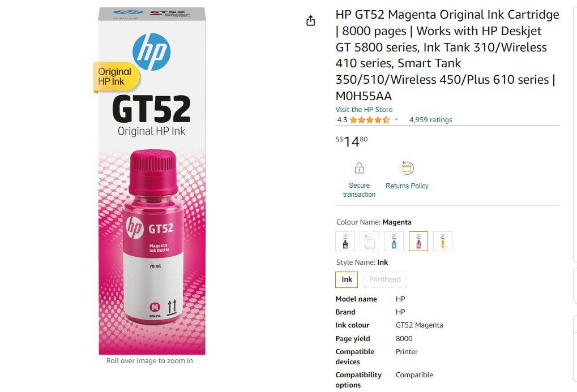Select the black ink colour swatch
The width and height of the screenshot is (577, 392).
[x=345, y=241]
